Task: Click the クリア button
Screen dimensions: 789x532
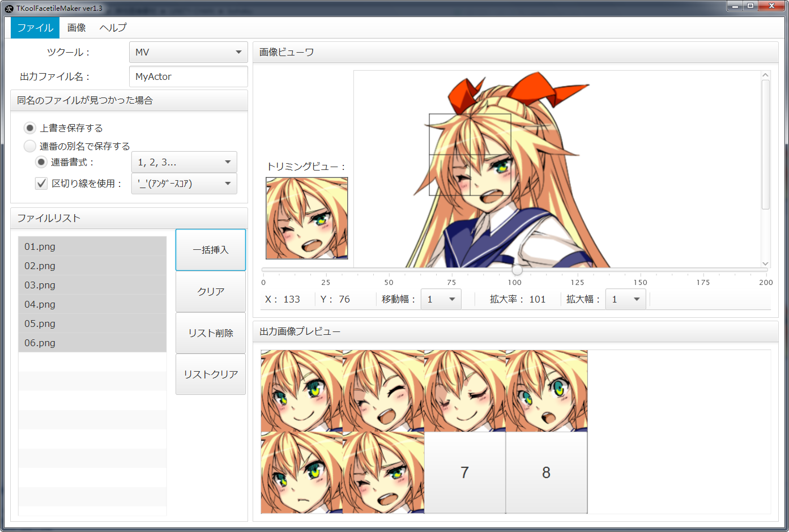Action: pyautogui.click(x=211, y=292)
